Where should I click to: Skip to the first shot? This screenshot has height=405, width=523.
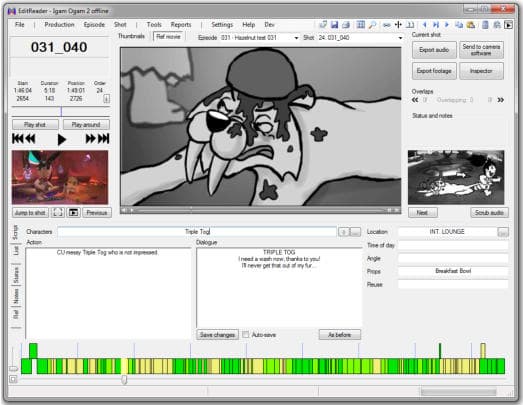(18, 139)
